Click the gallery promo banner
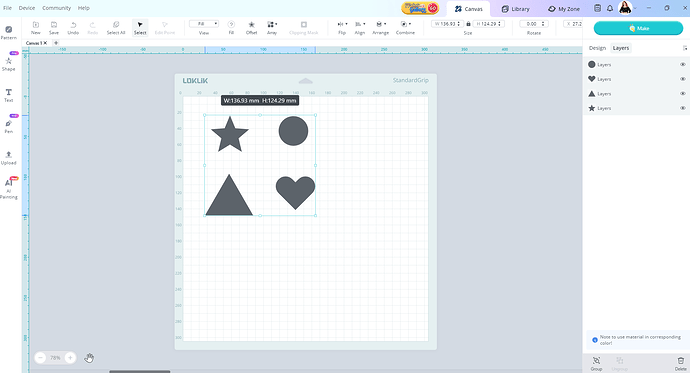The height and width of the screenshot is (373, 690). pyautogui.click(x=420, y=8)
